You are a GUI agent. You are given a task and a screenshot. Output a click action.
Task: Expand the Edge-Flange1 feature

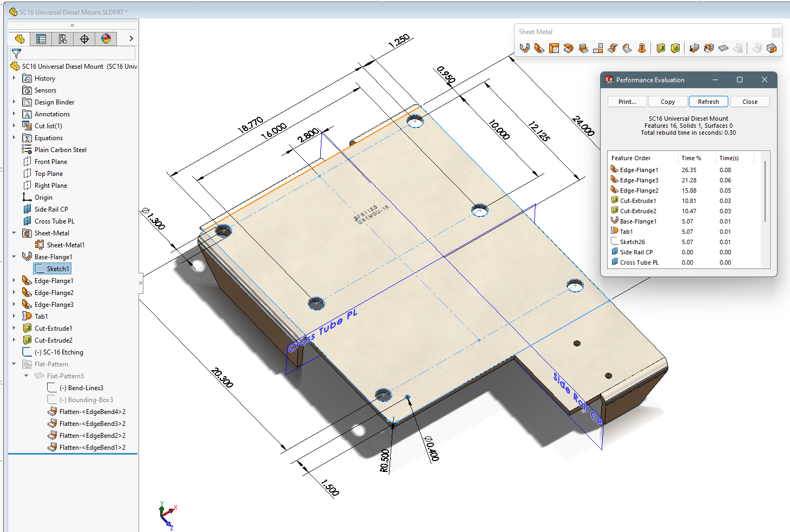14,280
